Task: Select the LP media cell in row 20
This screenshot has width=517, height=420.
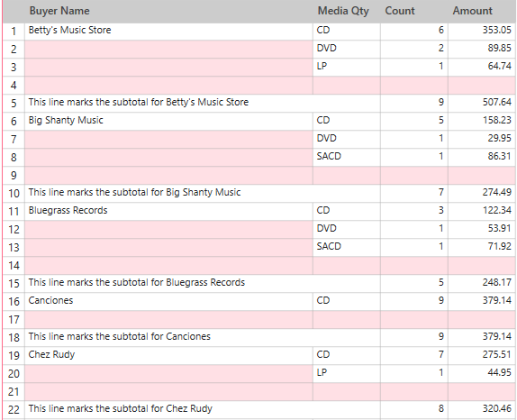Action: click(x=347, y=373)
